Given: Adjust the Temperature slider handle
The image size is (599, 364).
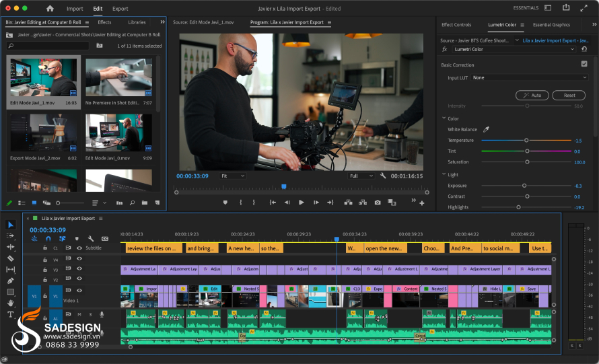Looking at the screenshot, I should [x=526, y=140].
